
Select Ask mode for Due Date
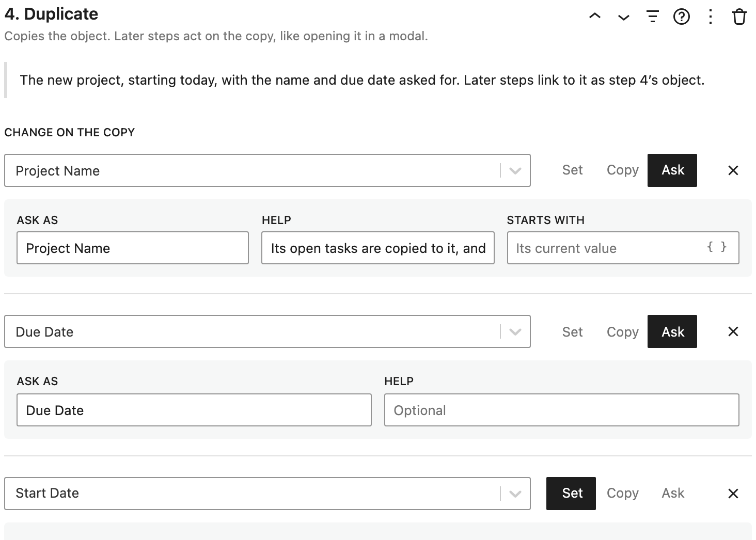click(x=672, y=331)
